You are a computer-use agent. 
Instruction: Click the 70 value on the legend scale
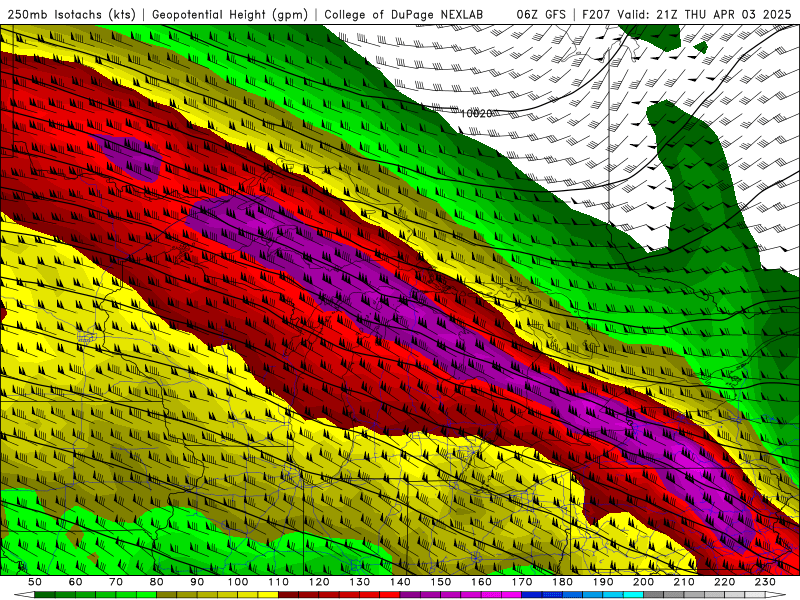click(x=116, y=582)
